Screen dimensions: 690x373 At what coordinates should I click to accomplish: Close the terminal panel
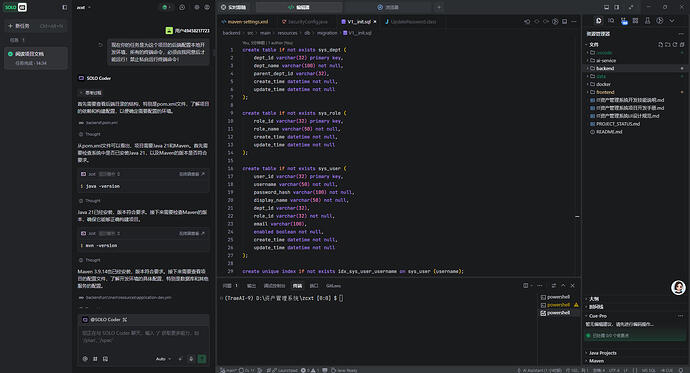(573, 285)
